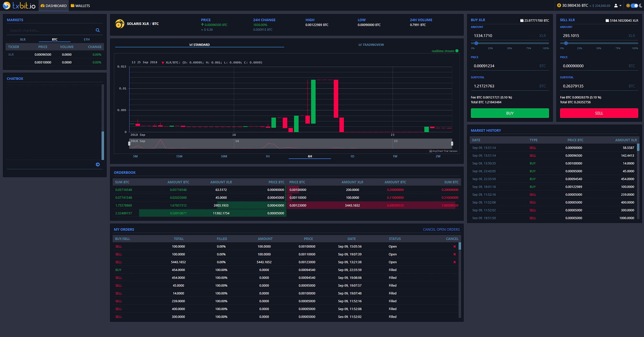The width and height of the screenshot is (644, 337).
Task: Select the ETH markets tab
Action: pyautogui.click(x=87, y=40)
